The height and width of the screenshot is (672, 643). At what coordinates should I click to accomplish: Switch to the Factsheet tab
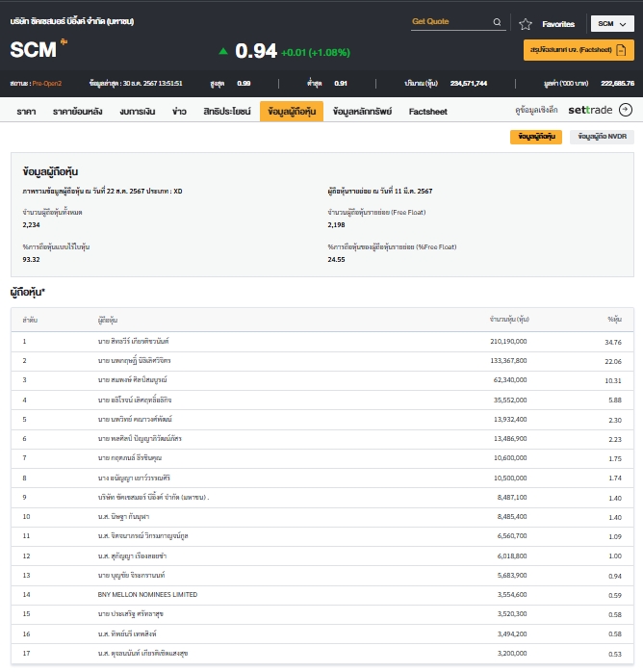(428, 112)
